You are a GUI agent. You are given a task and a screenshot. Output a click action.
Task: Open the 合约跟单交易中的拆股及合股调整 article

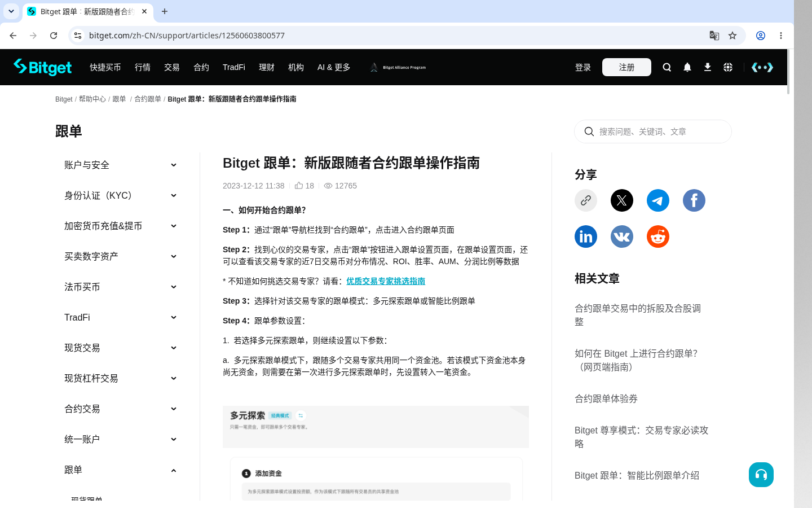638,315
